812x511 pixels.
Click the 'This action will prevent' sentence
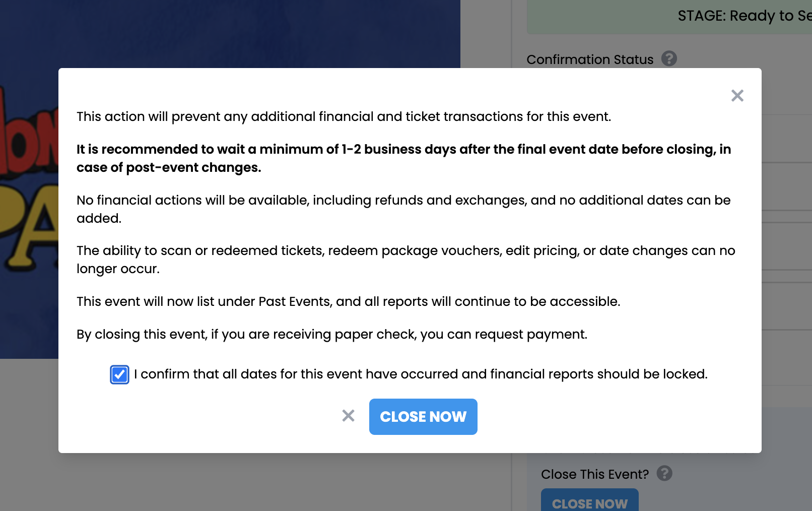[x=344, y=116]
